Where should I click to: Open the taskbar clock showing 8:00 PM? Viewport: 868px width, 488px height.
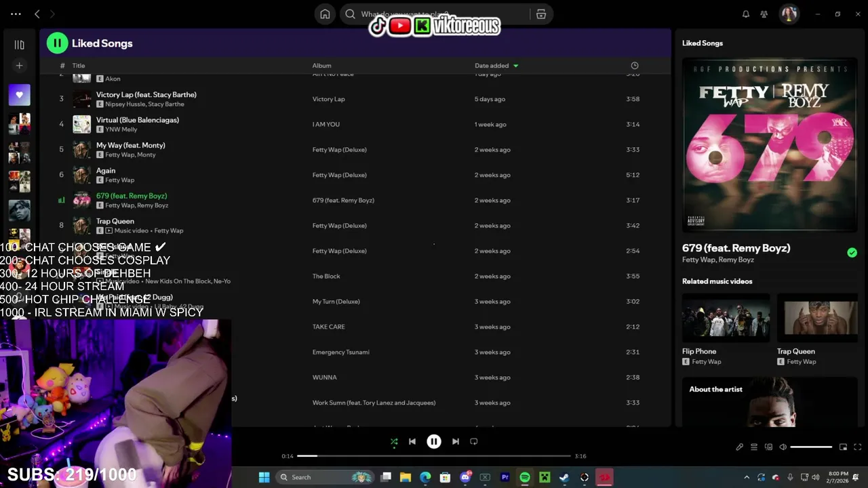[x=838, y=477]
